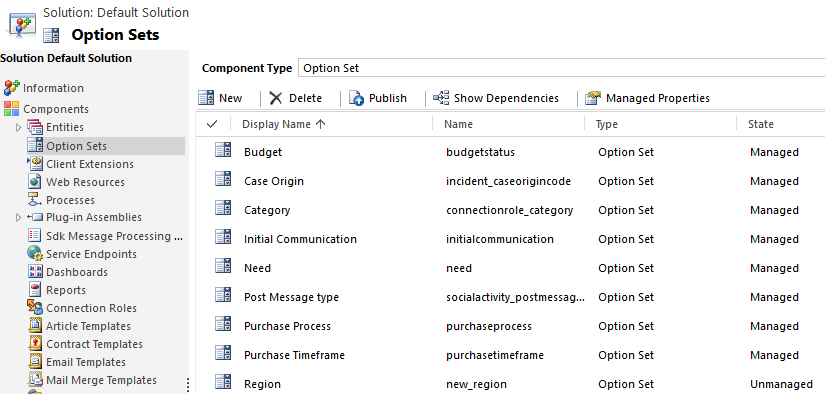Image resolution: width=825 pixels, height=394 pixels.
Task: Click the Region row option set icon
Action: coord(223,382)
